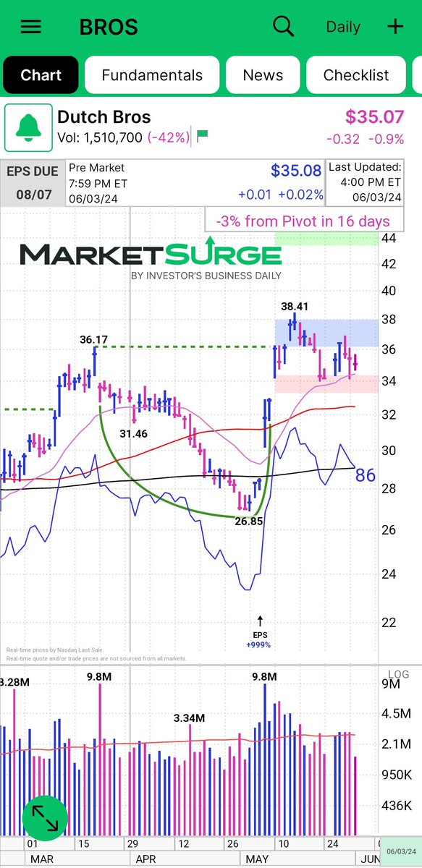Tap the RS rating value 86

(x=366, y=475)
